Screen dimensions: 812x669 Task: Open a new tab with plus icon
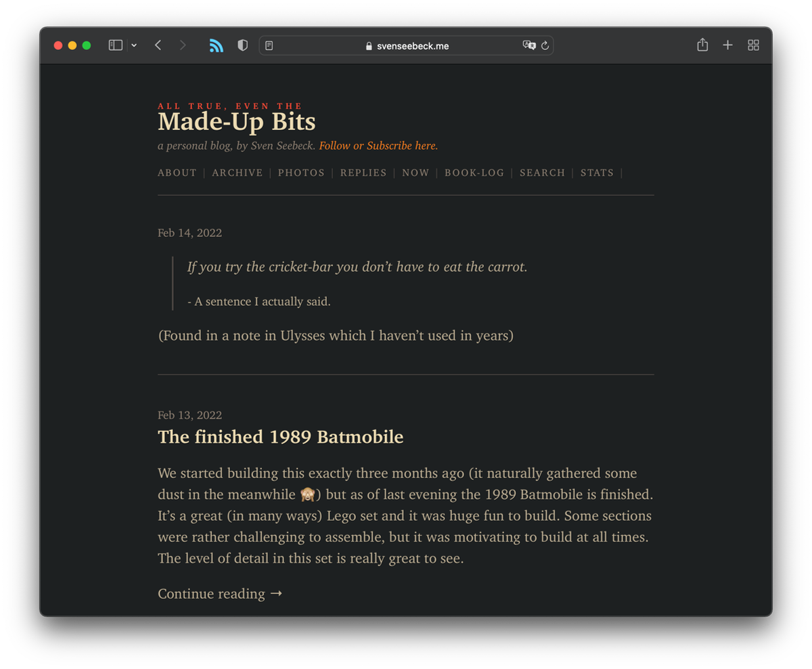click(x=727, y=45)
